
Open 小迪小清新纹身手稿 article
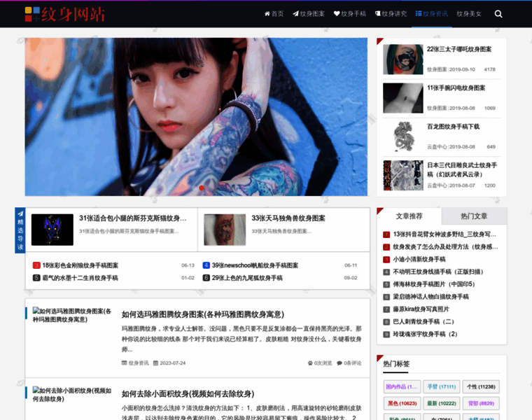419,259
